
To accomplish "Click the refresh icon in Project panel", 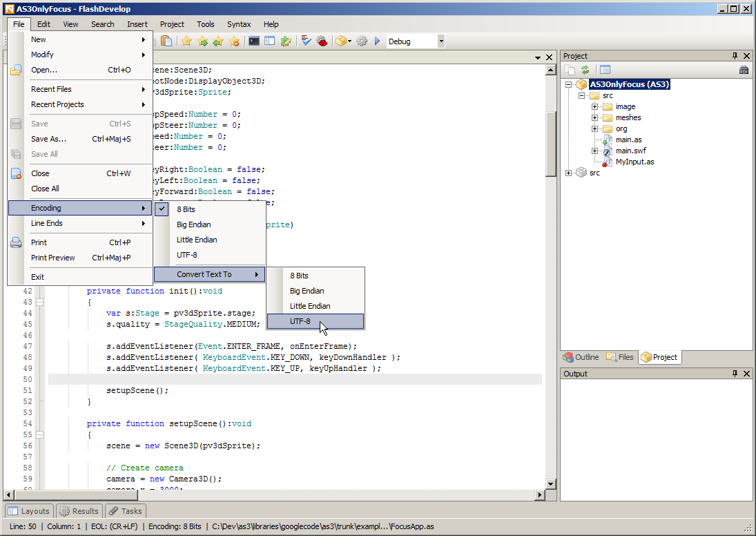I will pyautogui.click(x=585, y=70).
